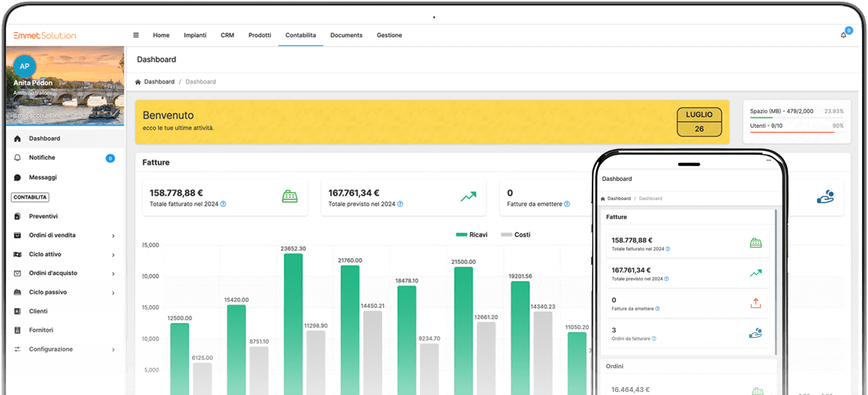Image resolution: width=868 pixels, height=395 pixels.
Task: Click help icon next to Totale fatturato nel 2024
Action: 224,204
